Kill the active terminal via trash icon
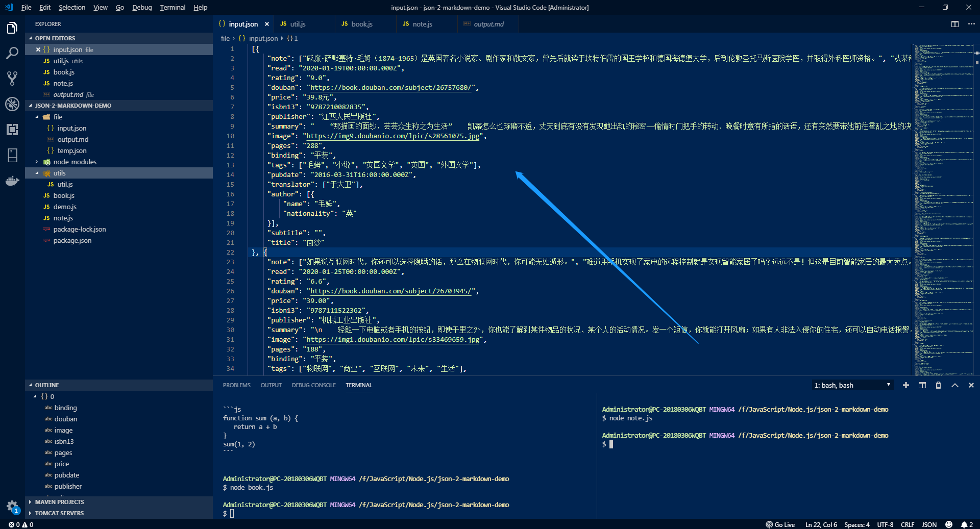Screen dimensions: 980x529 click(938, 385)
